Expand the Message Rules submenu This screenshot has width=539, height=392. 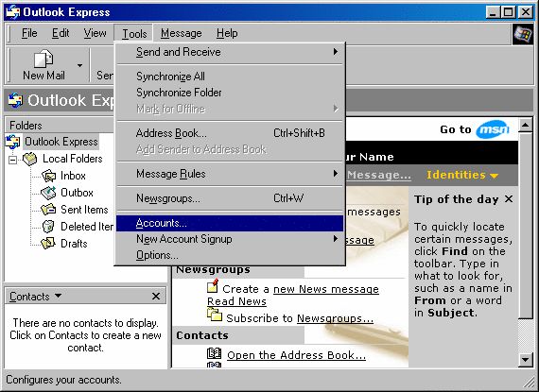tap(230, 174)
